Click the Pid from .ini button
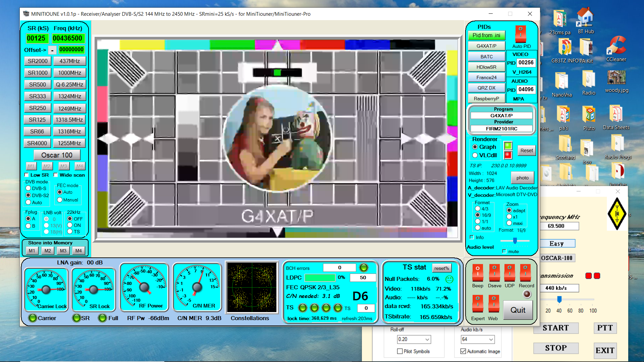644x362 pixels. pyautogui.click(x=486, y=35)
